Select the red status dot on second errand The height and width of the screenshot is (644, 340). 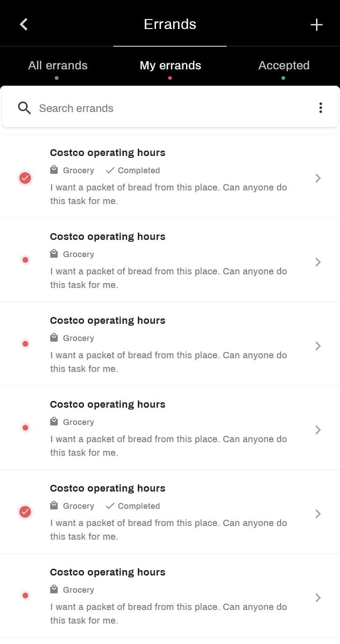click(x=25, y=260)
